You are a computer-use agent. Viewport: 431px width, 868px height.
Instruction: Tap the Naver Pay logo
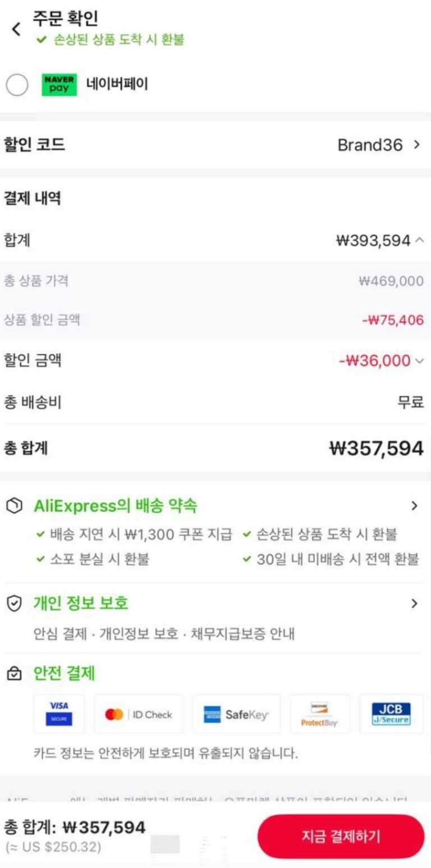click(x=59, y=85)
